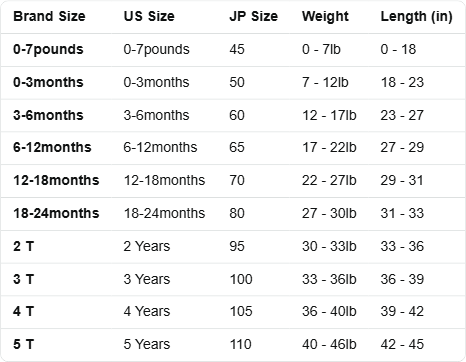
Task: Select the 2 T brand size cell
Action: pyautogui.click(x=24, y=246)
